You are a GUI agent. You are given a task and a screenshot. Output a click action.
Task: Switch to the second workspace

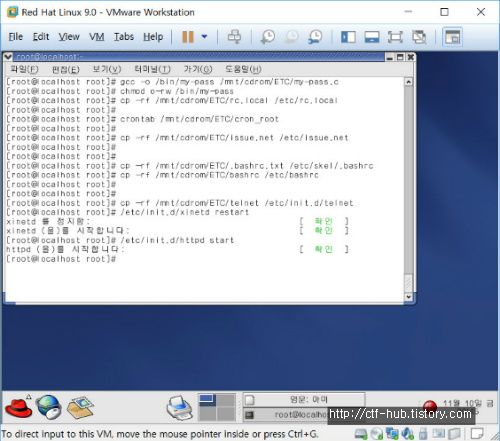[x=226, y=400]
